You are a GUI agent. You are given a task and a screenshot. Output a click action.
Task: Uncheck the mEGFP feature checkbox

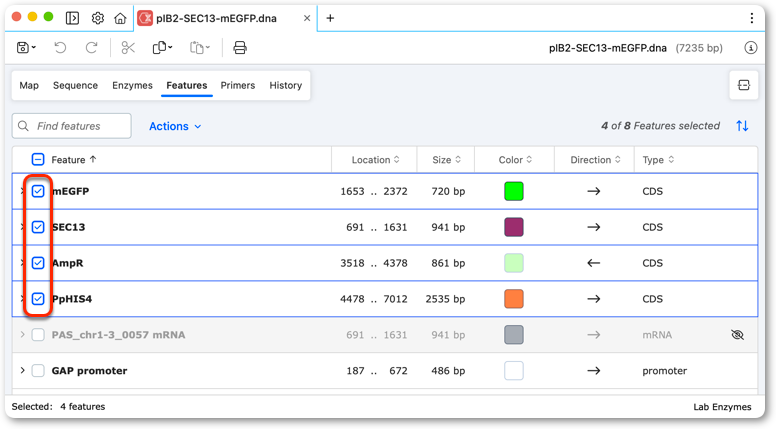click(38, 191)
